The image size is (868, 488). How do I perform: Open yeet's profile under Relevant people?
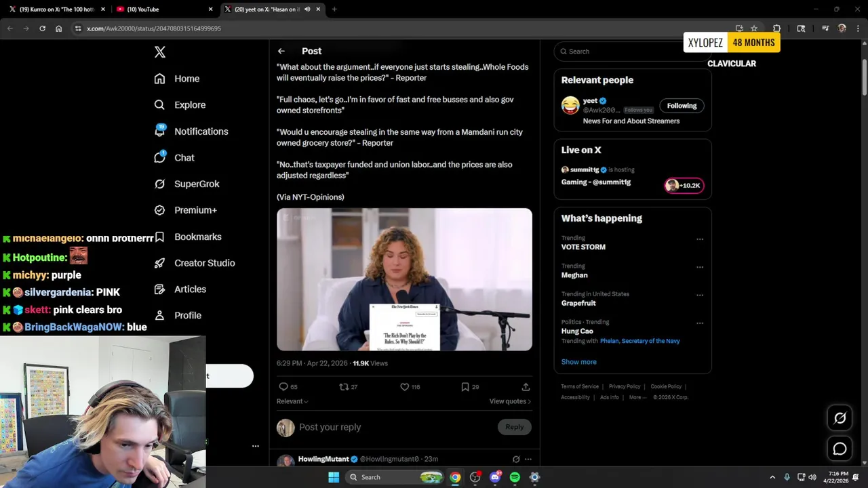coord(590,101)
